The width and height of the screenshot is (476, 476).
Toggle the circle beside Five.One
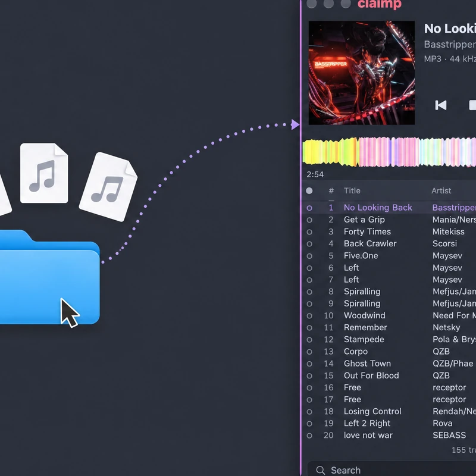[309, 256]
